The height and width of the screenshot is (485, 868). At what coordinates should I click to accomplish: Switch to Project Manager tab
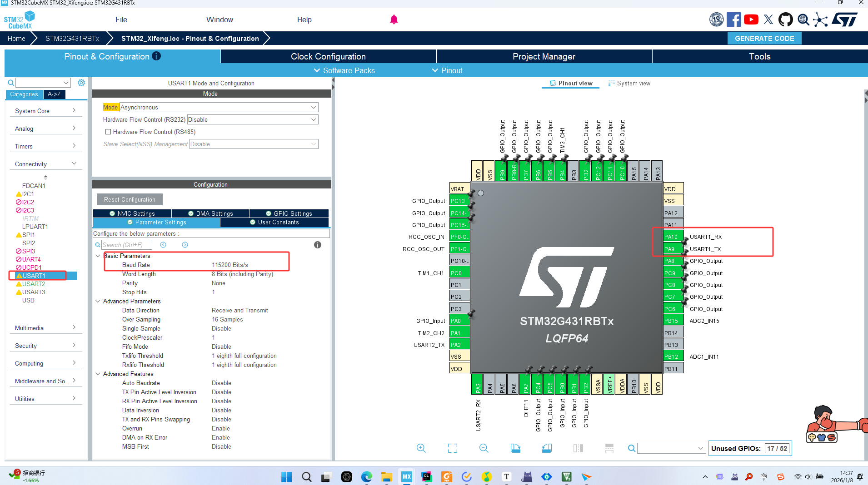coord(544,56)
